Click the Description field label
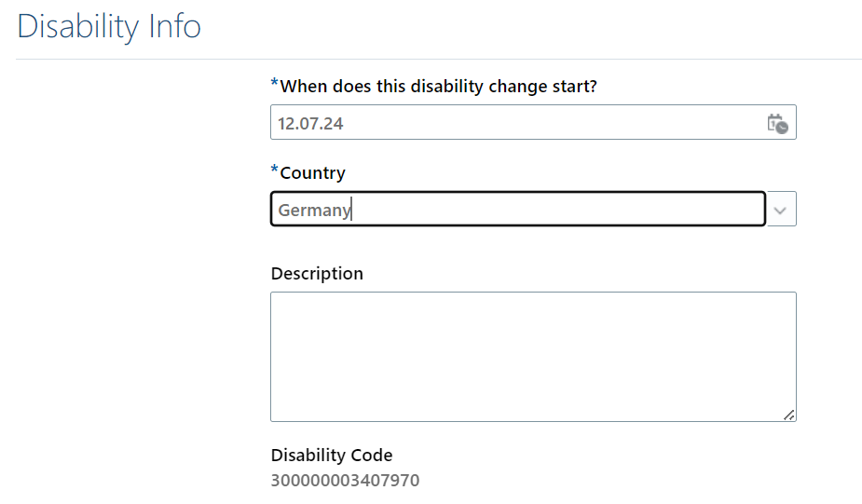The image size is (862, 504). pyautogui.click(x=317, y=274)
